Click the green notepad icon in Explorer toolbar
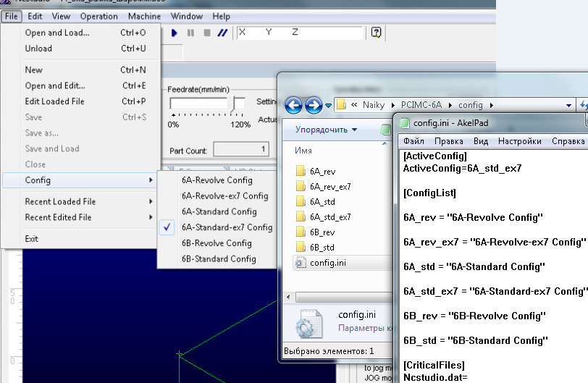The width and height of the screenshot is (588, 383). click(x=385, y=130)
